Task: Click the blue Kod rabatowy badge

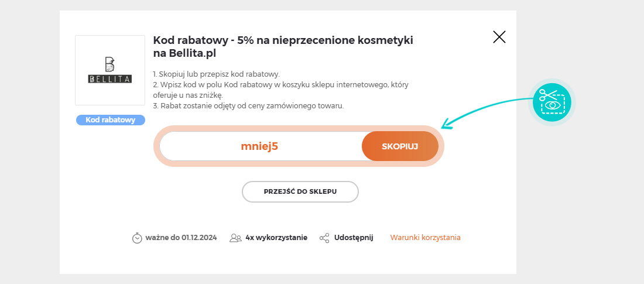Action: coord(111,120)
